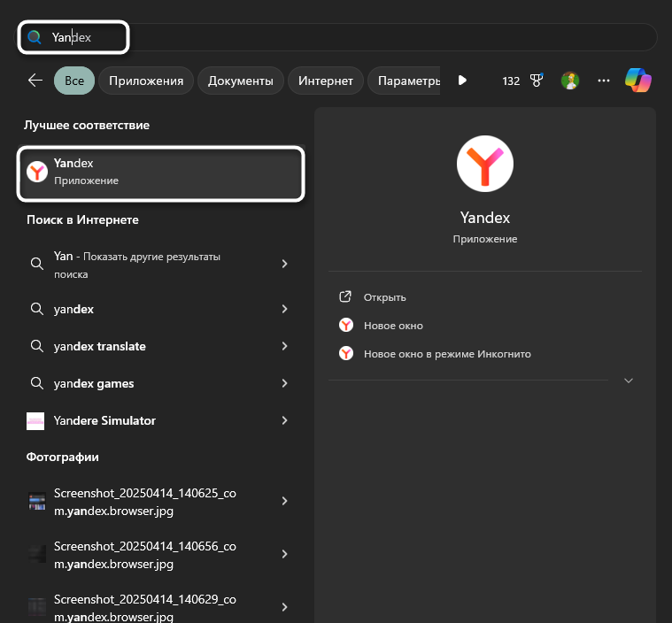Open the three-dots more options menu

(604, 81)
